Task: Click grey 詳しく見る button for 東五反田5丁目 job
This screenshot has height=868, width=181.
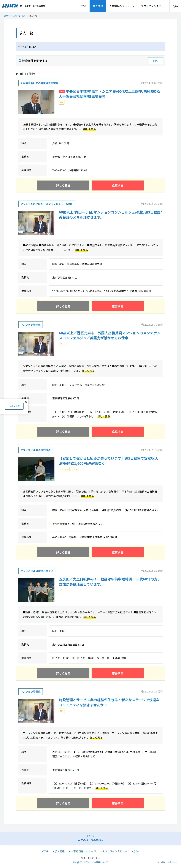Action: coord(63,673)
